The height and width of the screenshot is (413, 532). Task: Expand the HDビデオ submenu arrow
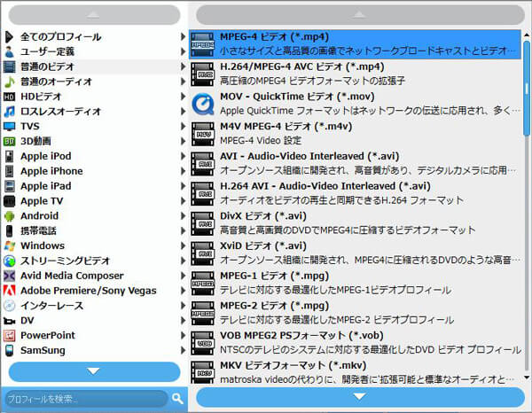click(x=183, y=97)
